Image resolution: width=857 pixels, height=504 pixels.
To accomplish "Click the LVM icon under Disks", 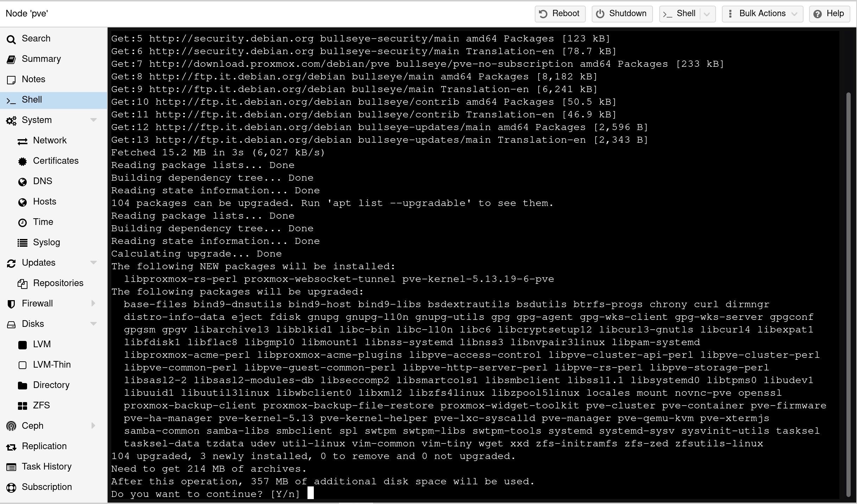I will [22, 344].
